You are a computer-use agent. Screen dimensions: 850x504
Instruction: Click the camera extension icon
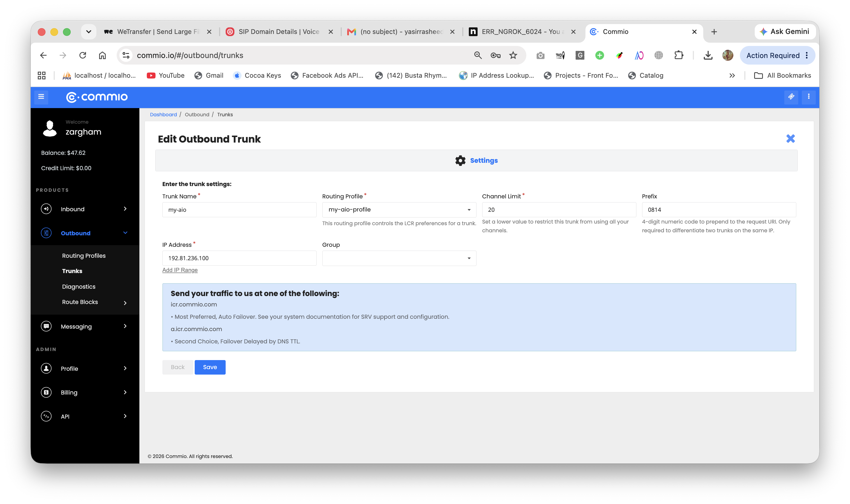pyautogui.click(x=540, y=55)
